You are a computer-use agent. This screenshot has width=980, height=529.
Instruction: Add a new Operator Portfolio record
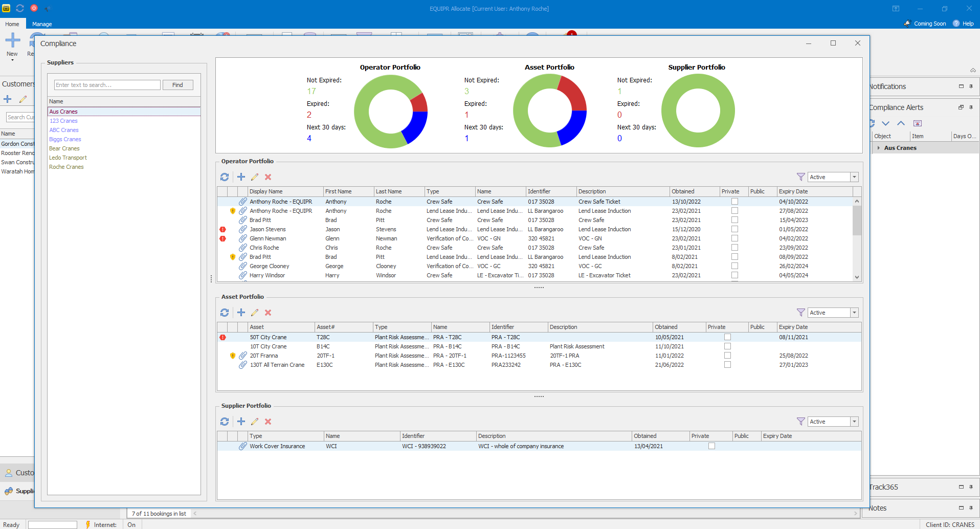tap(241, 177)
